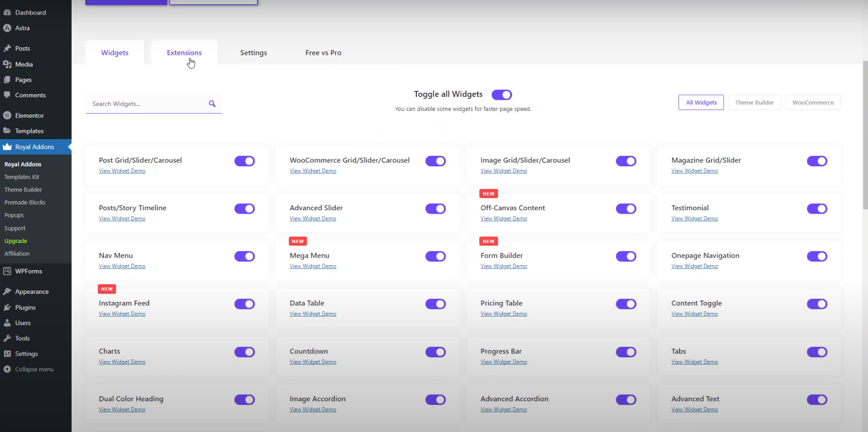Viewport: 868px width, 432px height.
Task: Click the Astra icon in sidebar
Action: tap(7, 28)
